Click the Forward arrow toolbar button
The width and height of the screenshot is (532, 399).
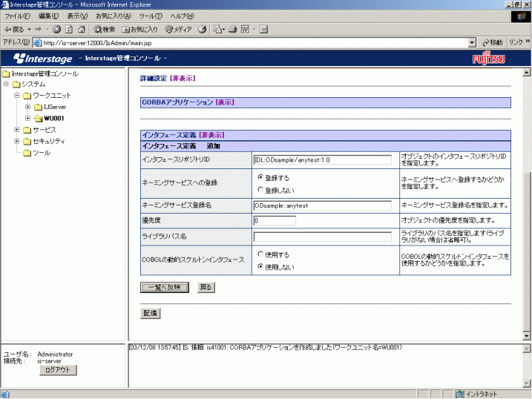tap(39, 30)
